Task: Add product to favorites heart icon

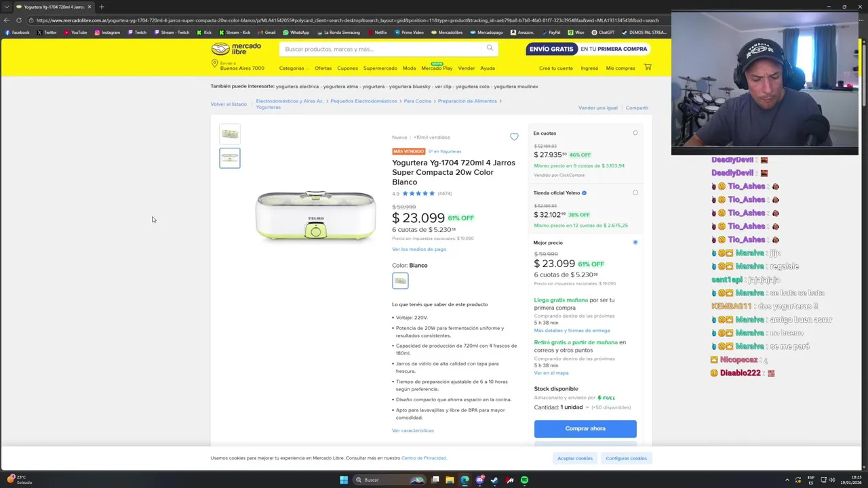Action: pyautogui.click(x=514, y=137)
